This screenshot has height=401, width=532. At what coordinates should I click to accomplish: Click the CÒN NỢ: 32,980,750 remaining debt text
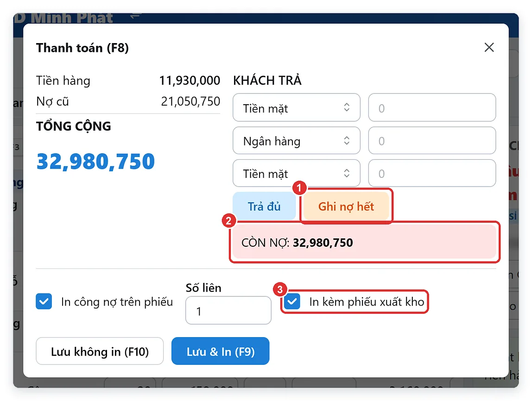pos(297,243)
